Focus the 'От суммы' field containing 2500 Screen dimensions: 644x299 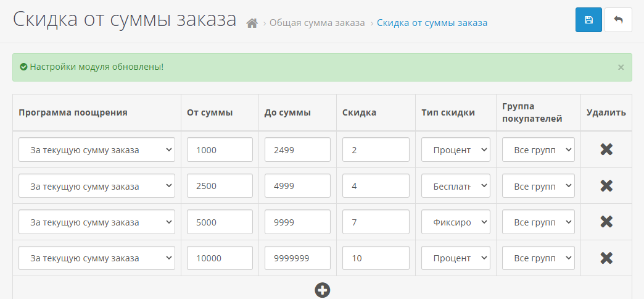click(220, 186)
